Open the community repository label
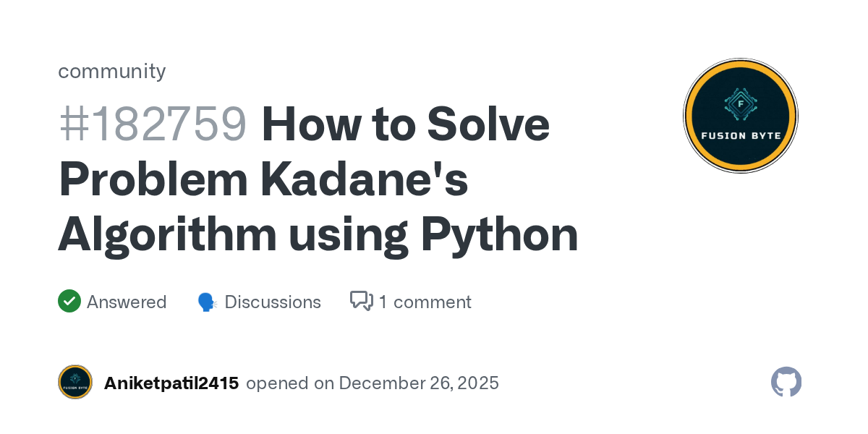 (111, 71)
